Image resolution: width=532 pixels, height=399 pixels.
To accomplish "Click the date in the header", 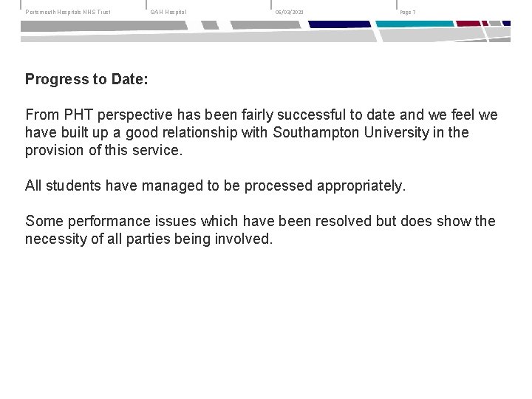I will click(289, 13).
